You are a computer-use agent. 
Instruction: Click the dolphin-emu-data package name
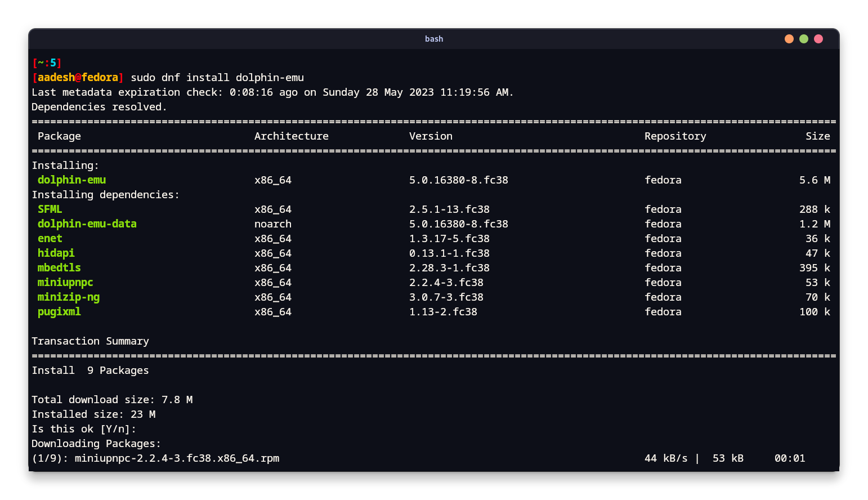pos(87,224)
